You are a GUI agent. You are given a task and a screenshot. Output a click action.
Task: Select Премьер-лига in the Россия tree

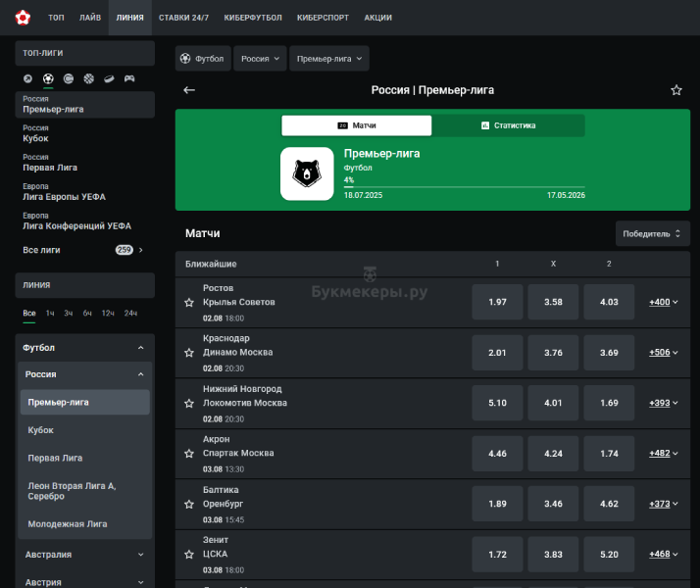(x=85, y=402)
